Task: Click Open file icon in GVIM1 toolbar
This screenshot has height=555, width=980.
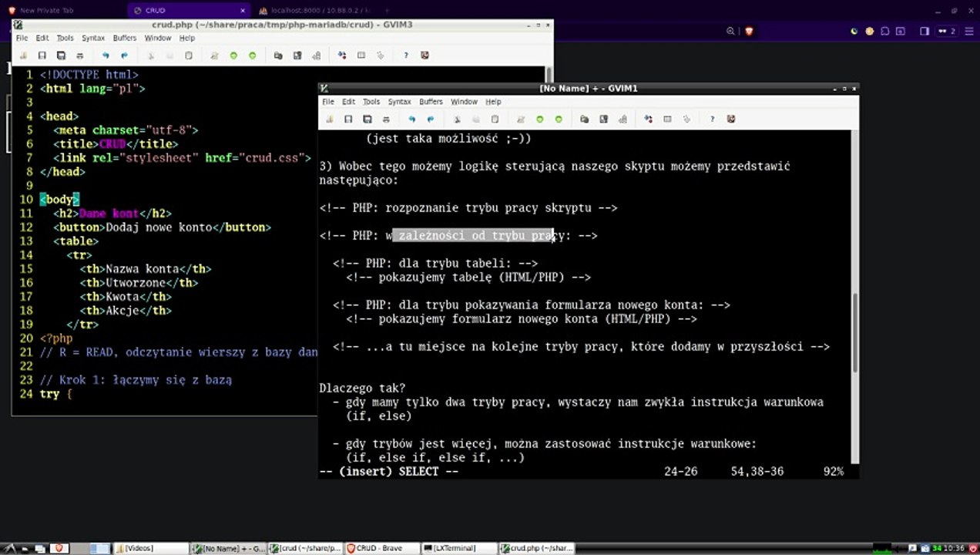Action: [x=330, y=119]
